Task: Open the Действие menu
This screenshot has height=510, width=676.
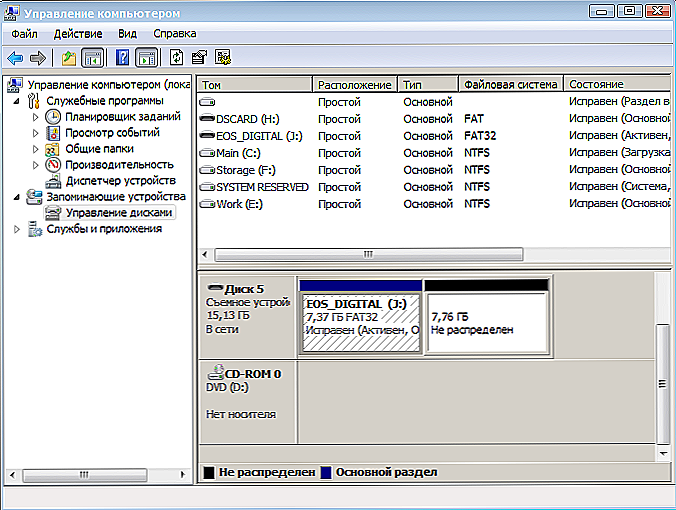Action: point(78,34)
